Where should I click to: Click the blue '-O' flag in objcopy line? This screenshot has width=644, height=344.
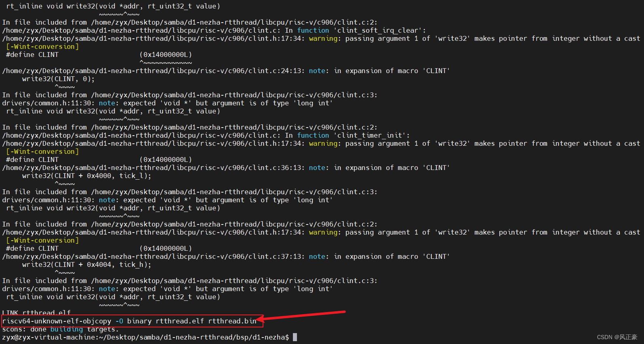click(119, 321)
